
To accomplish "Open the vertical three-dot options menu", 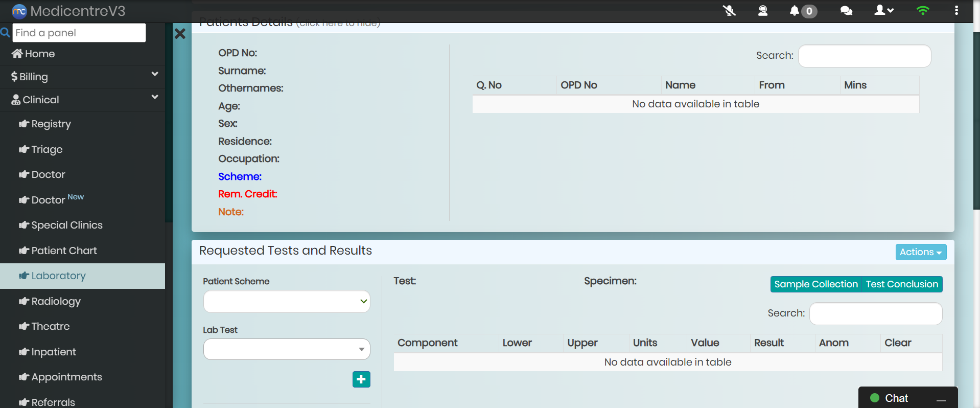I will (956, 11).
